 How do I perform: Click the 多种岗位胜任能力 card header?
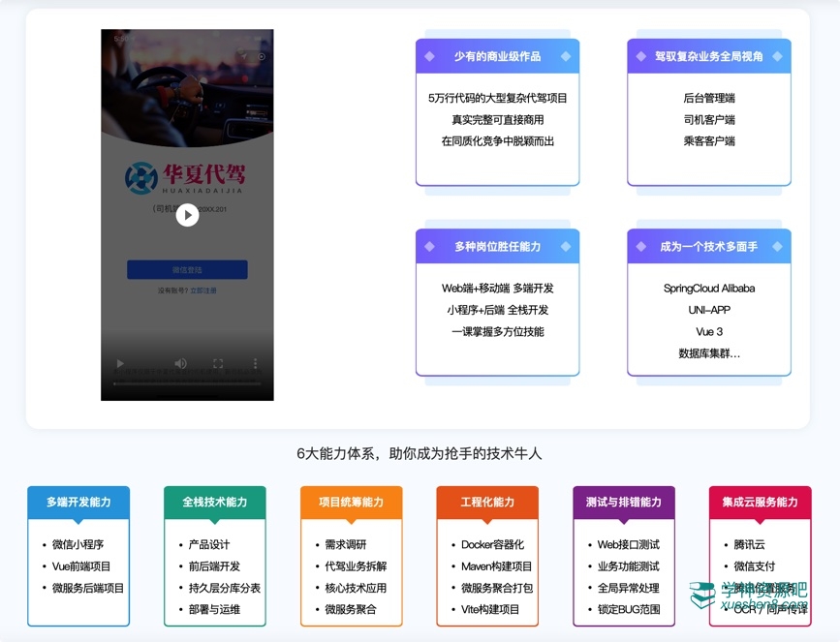click(x=497, y=247)
